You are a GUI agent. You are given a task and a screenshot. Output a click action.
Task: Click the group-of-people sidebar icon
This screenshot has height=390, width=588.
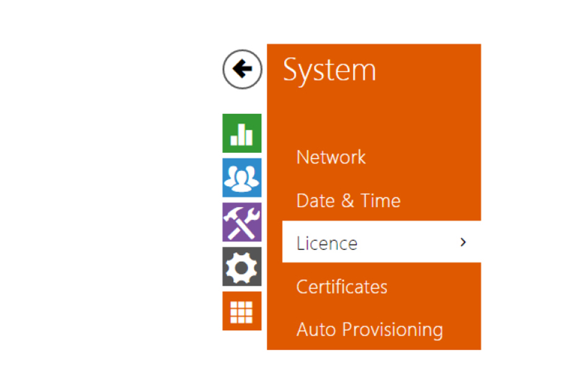point(242,178)
